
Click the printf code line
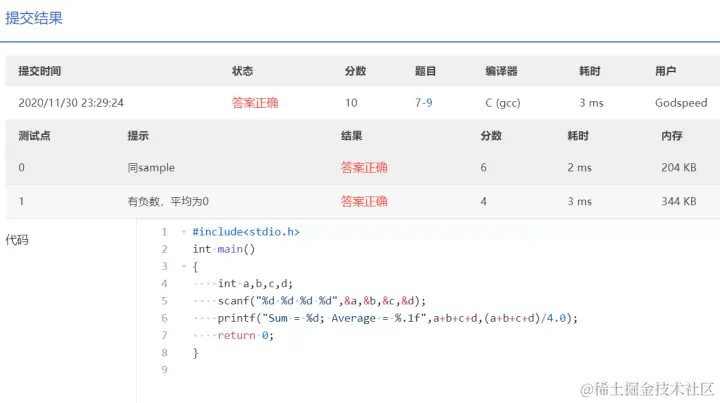coord(397,318)
